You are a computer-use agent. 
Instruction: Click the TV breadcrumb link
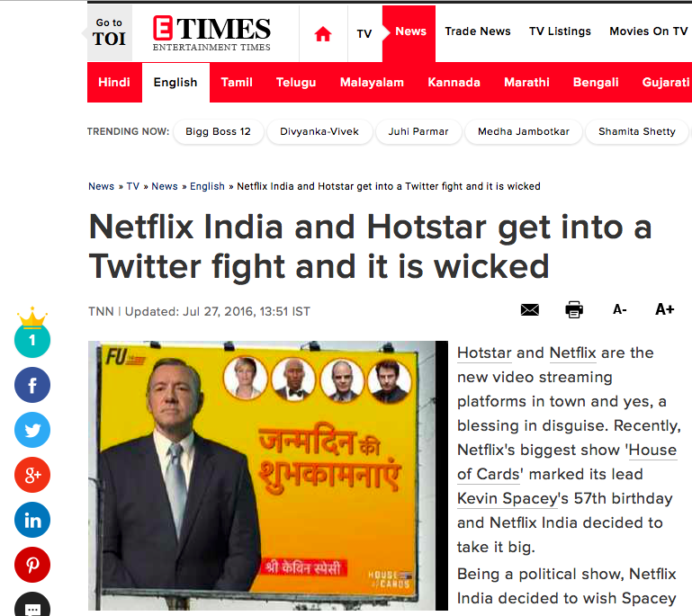(x=133, y=186)
